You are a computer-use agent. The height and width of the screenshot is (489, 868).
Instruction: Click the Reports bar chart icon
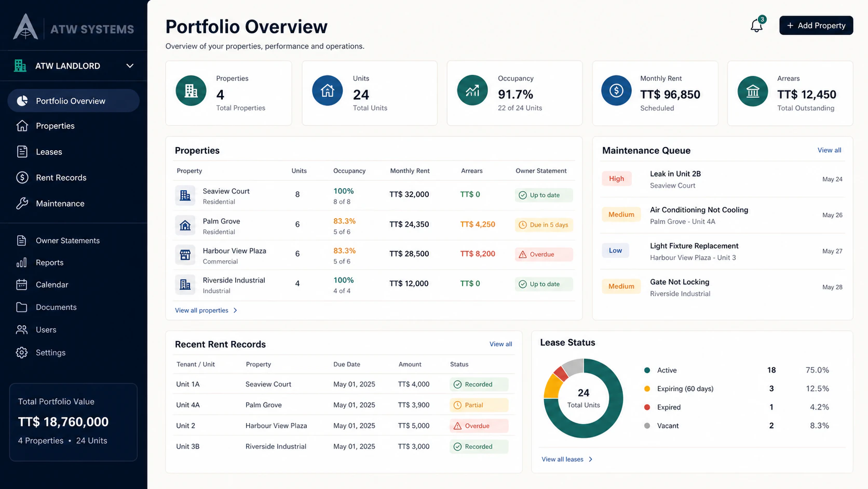click(21, 262)
